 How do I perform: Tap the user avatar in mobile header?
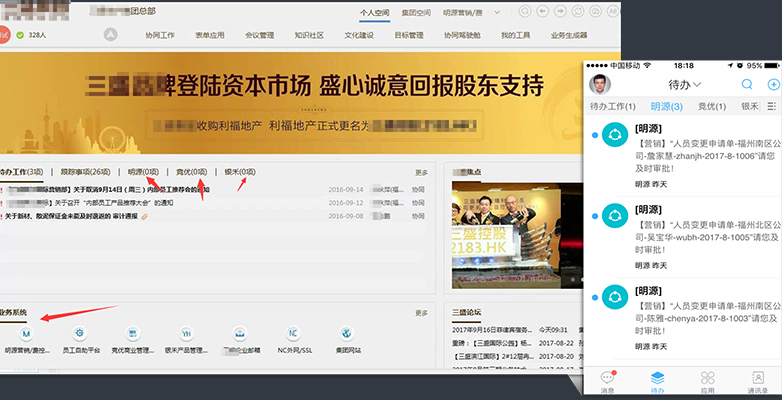pos(600,84)
